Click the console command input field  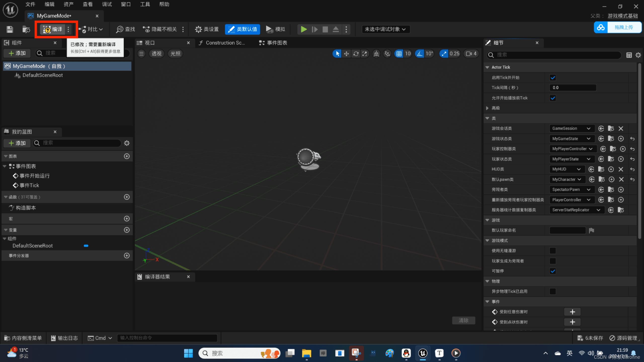click(167, 338)
